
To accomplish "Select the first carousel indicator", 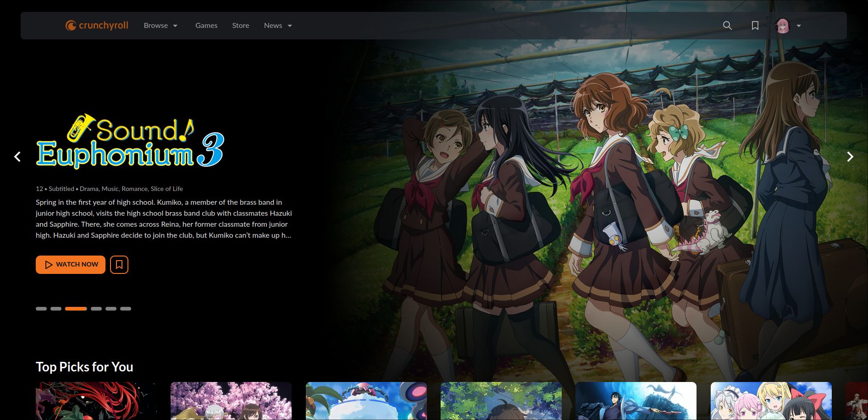I will (x=41, y=309).
